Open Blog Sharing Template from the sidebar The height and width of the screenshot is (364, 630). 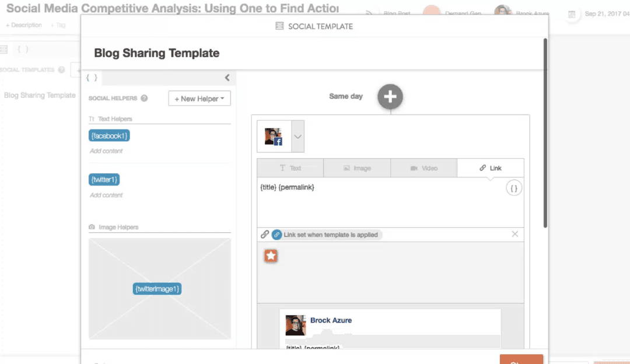coord(38,95)
